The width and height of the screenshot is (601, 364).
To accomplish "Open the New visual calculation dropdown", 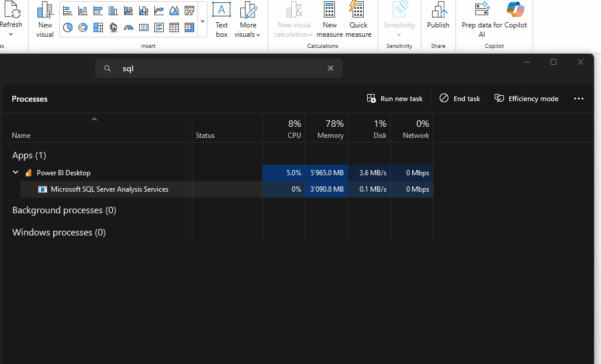I will tap(294, 19).
